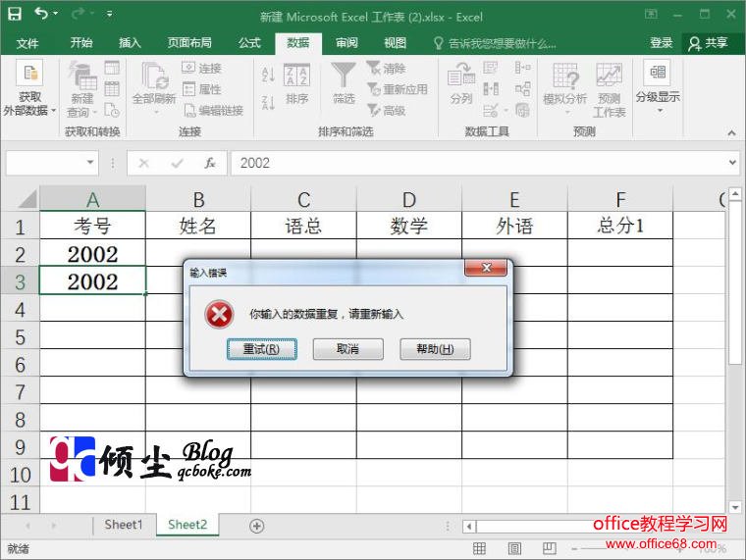Switch to Insert tab (插入)
746x560 pixels.
click(x=130, y=43)
